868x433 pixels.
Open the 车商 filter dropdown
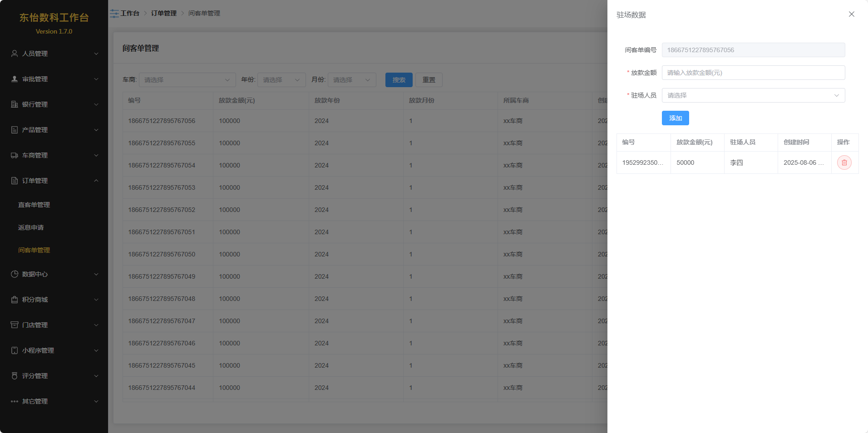coord(187,80)
